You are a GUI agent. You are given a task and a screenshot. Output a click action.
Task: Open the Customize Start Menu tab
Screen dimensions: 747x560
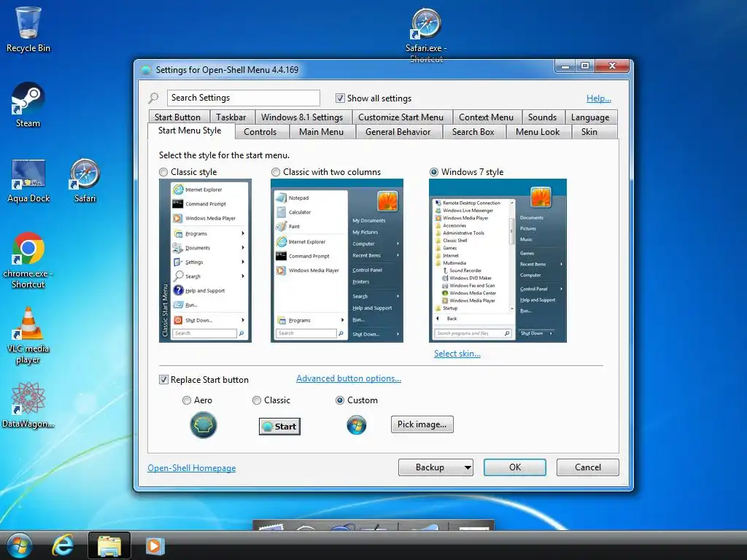coord(400,117)
